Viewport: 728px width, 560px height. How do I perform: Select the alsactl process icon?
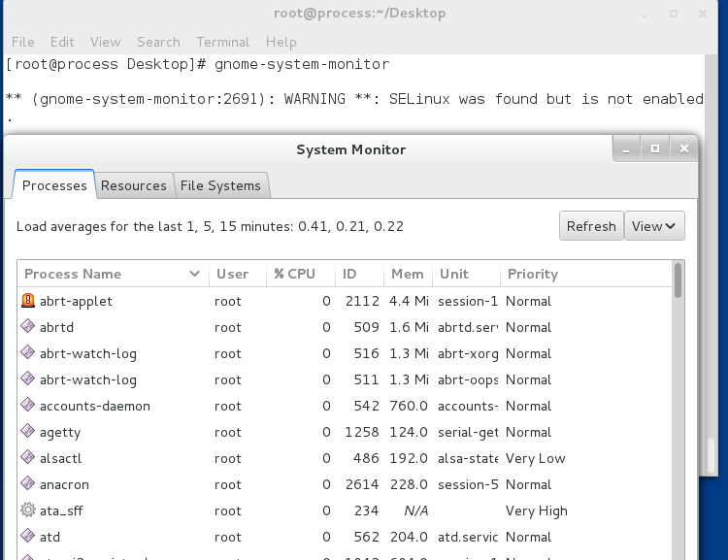pos(28,458)
